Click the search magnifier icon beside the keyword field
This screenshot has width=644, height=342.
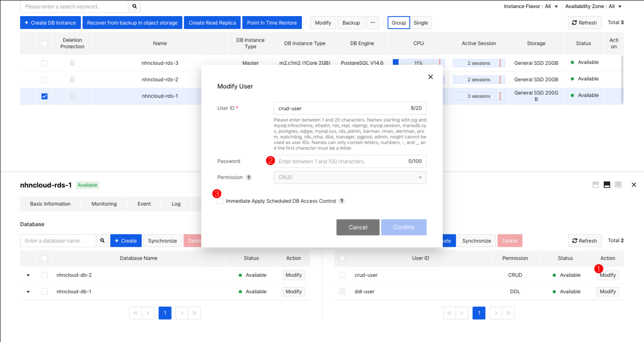(x=134, y=7)
